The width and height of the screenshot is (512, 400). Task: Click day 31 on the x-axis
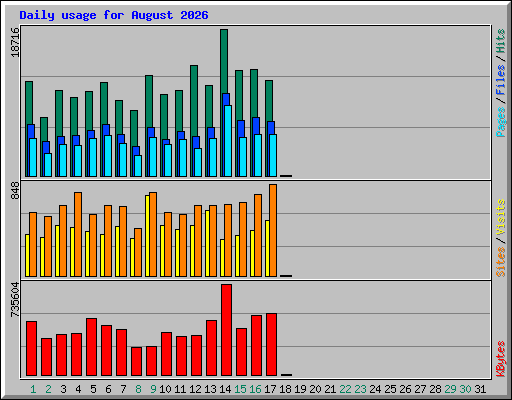pyautogui.click(x=480, y=389)
